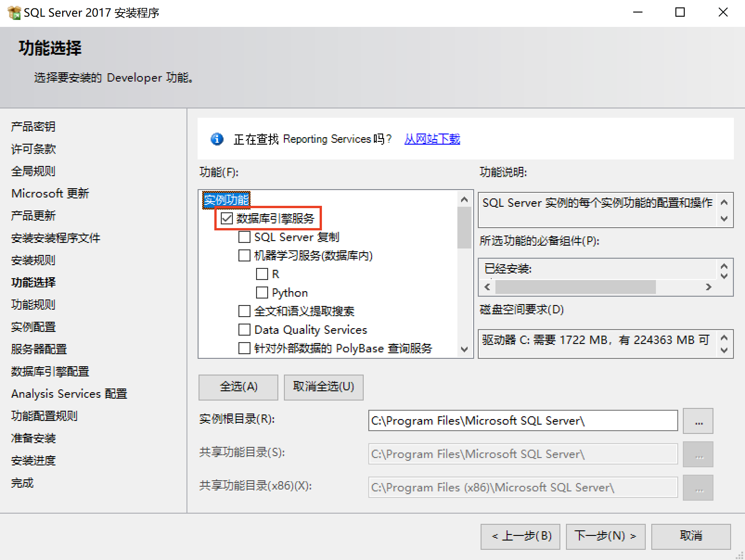The width and height of the screenshot is (745, 560).
Task: Click the 取消全选(U) button
Action: tap(323, 387)
